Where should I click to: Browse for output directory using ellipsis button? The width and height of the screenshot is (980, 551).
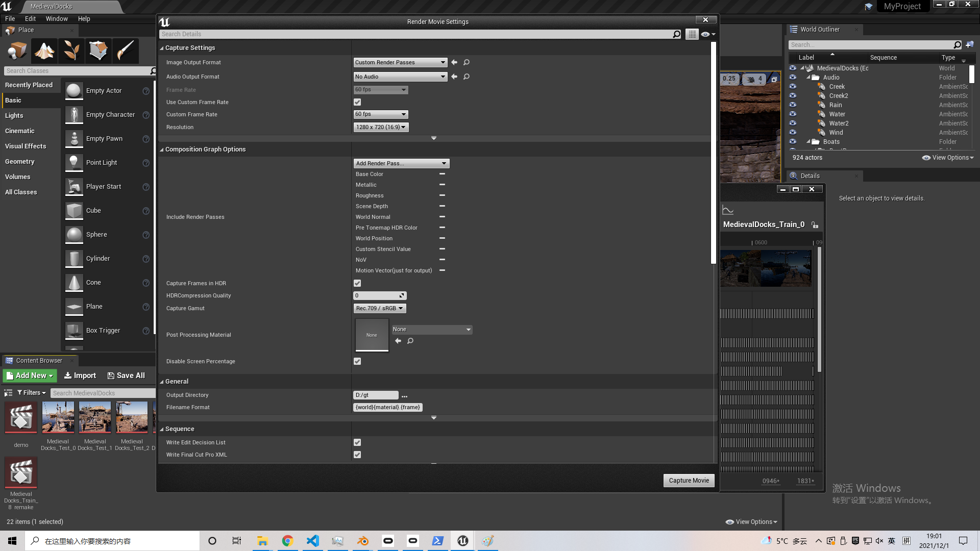pos(404,396)
